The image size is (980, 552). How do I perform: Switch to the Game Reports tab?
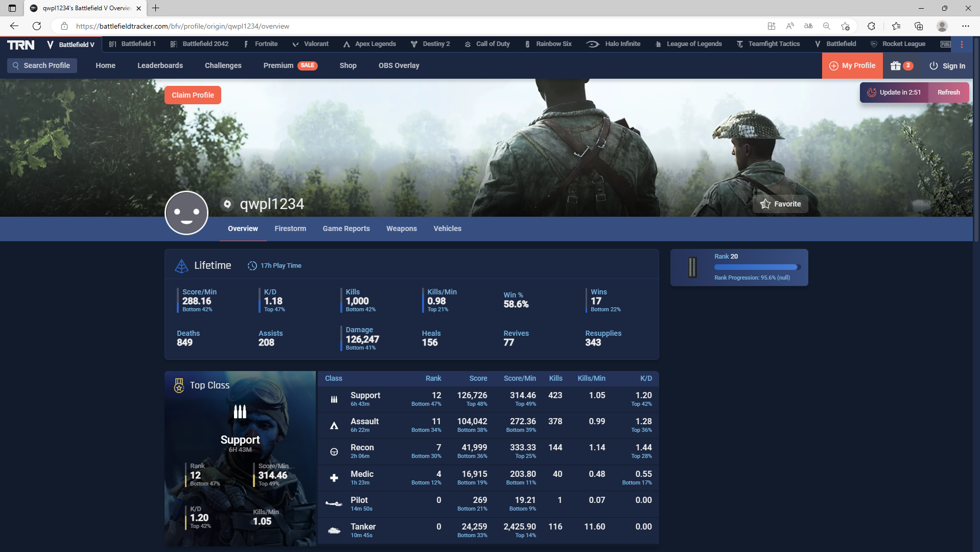(x=346, y=228)
